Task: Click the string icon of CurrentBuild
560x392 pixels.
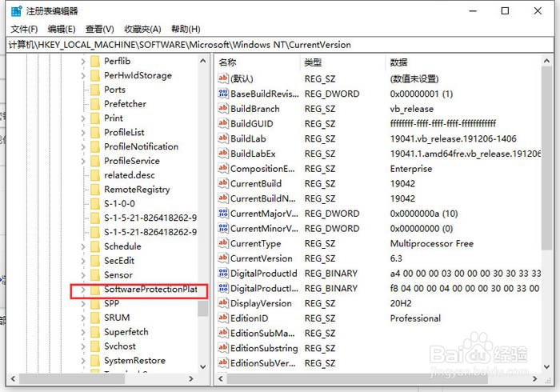Action: pos(223,183)
